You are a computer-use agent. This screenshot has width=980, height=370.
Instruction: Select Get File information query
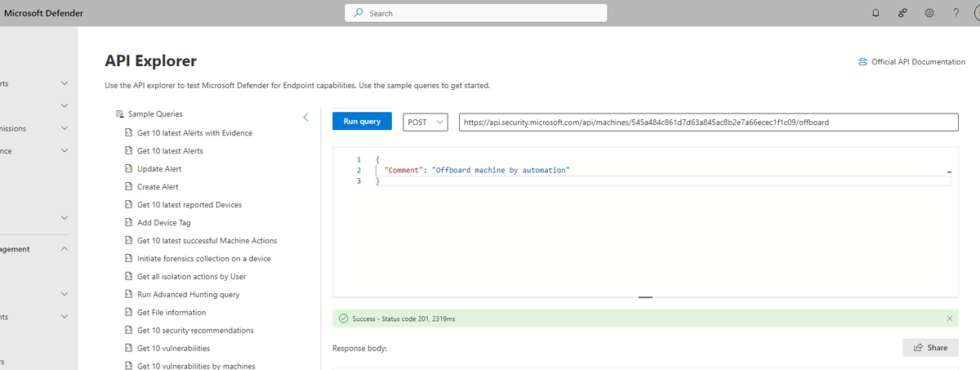pyautogui.click(x=171, y=313)
